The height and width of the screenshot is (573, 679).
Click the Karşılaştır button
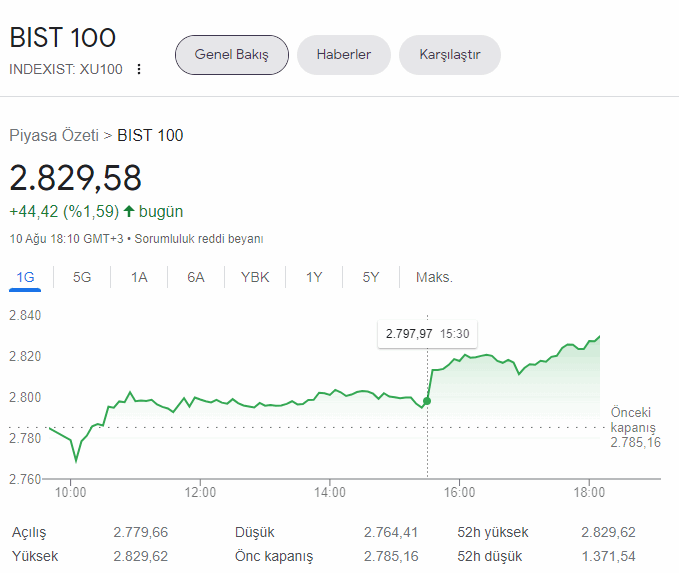(x=449, y=55)
